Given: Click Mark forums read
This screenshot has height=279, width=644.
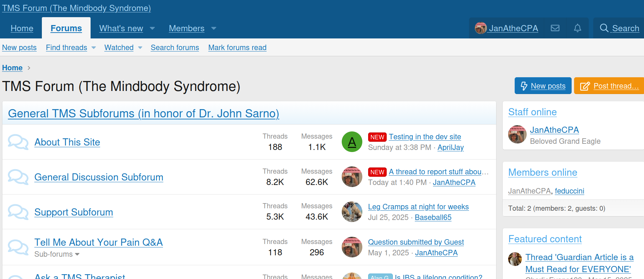Looking at the screenshot, I should [237, 48].
